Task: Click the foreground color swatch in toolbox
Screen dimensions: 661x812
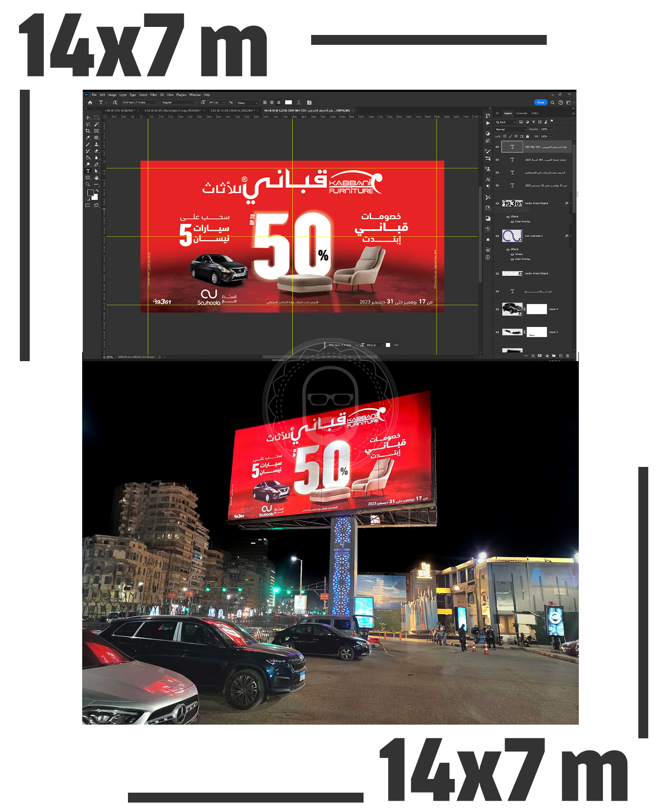Action: pyautogui.click(x=90, y=193)
